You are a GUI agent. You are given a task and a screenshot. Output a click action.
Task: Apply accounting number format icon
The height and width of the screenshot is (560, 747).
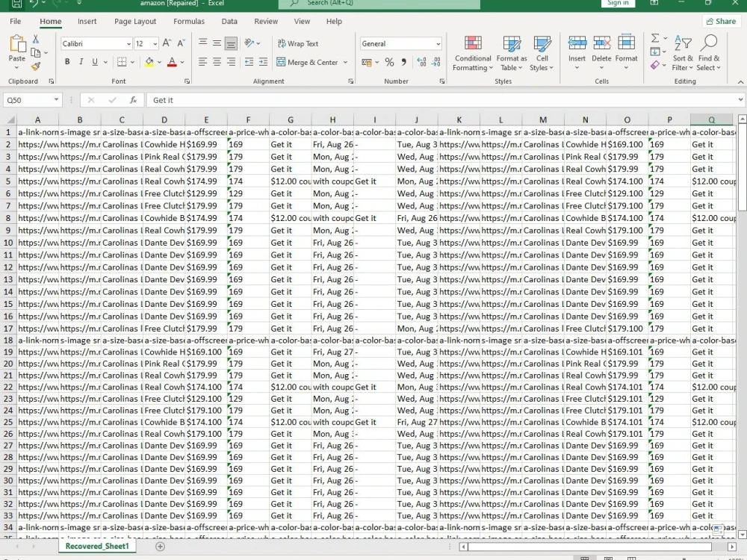pyautogui.click(x=366, y=63)
